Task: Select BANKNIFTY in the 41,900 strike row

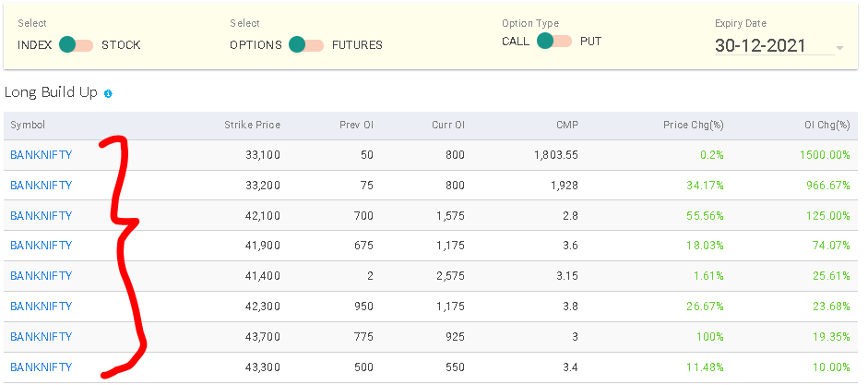Action: 41,246
